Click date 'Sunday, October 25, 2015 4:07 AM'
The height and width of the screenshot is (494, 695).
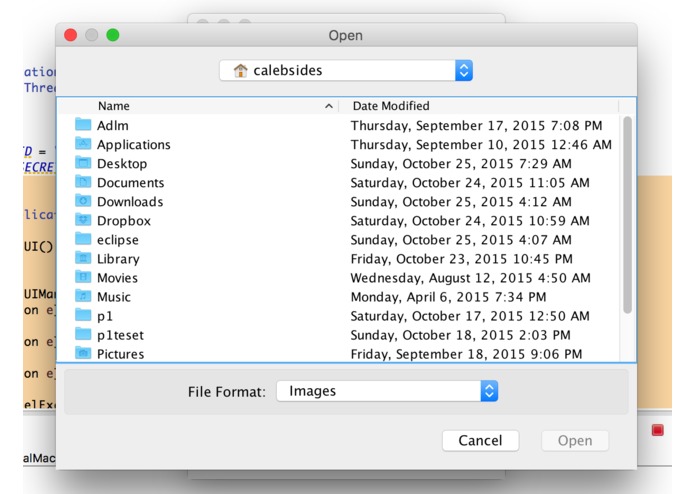(x=461, y=240)
